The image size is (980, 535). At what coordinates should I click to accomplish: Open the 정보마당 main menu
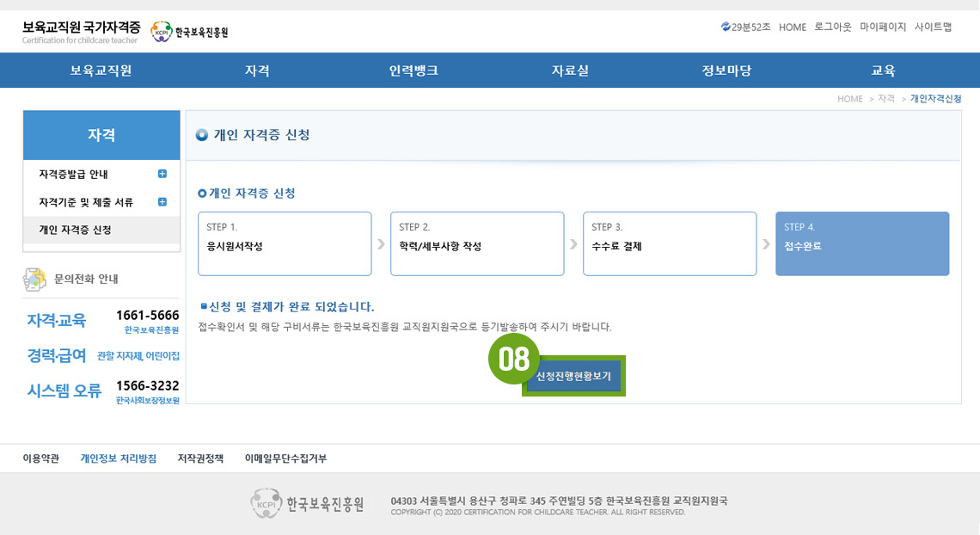(x=726, y=71)
